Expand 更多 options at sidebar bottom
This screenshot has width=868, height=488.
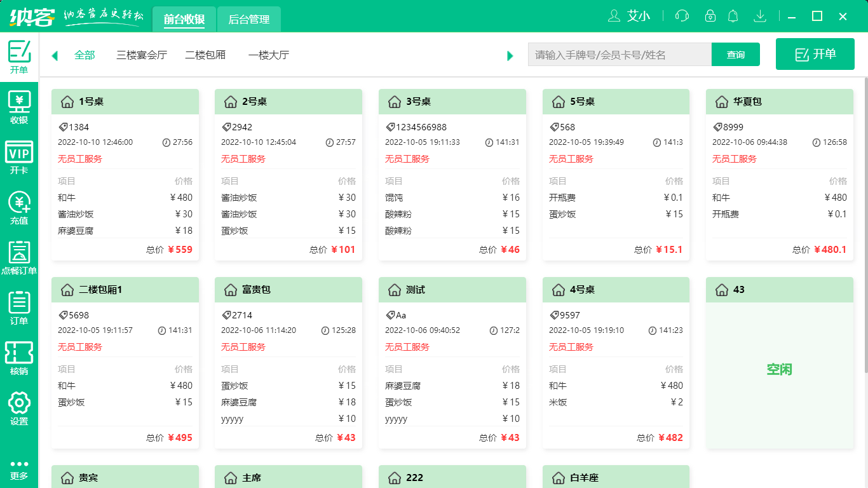click(19, 468)
